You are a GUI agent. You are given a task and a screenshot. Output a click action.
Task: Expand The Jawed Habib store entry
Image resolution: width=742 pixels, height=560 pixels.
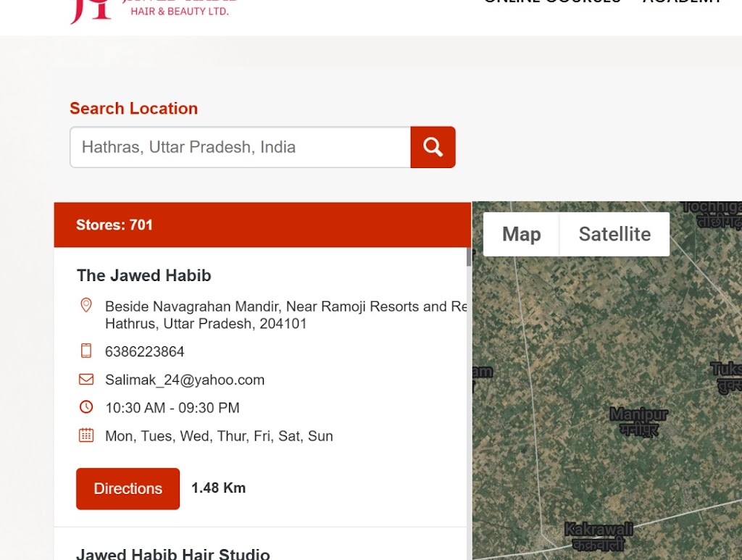click(x=143, y=275)
